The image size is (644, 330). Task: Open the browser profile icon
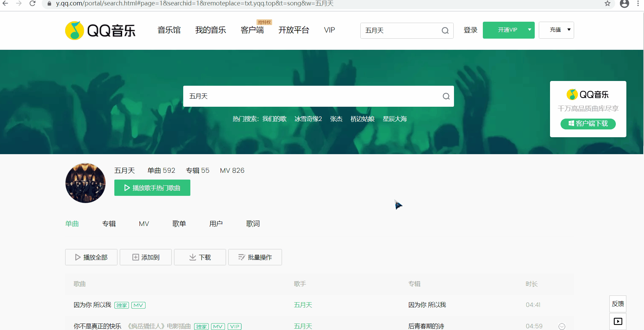pyautogui.click(x=624, y=3)
